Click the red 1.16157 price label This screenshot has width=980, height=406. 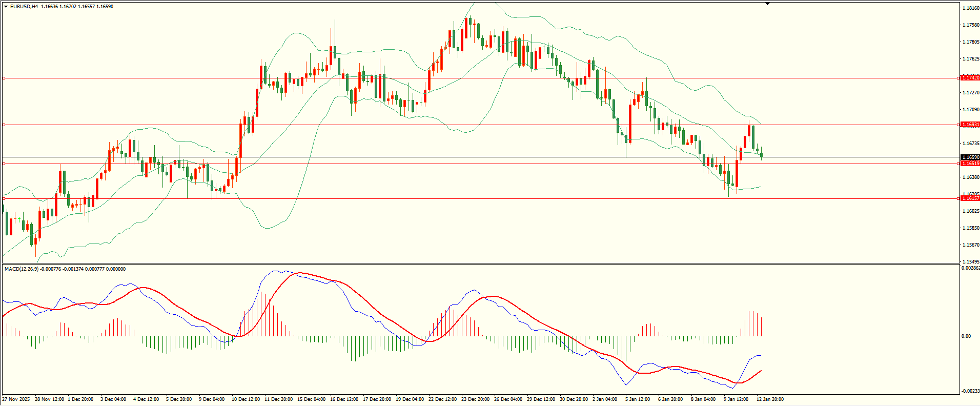click(970, 198)
